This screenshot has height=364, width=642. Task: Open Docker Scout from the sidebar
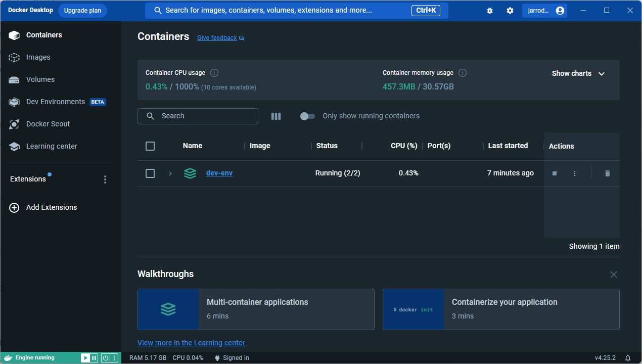click(61, 124)
